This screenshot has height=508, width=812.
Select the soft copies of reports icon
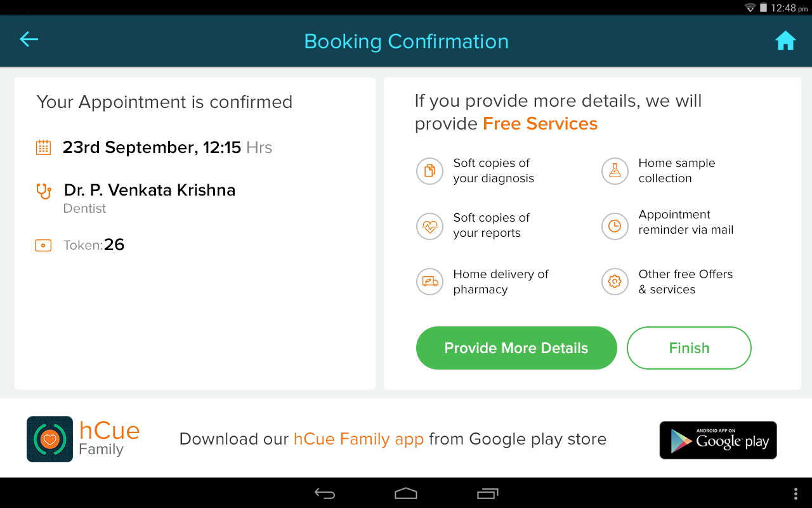point(429,225)
